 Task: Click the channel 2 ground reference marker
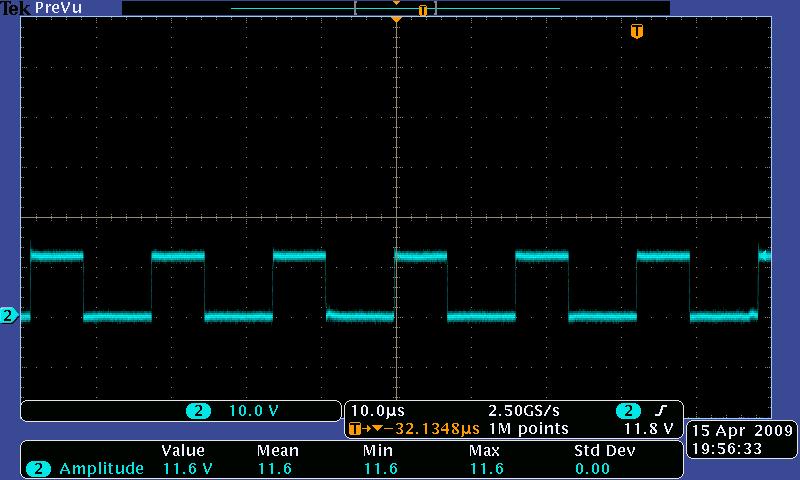[x=9, y=316]
